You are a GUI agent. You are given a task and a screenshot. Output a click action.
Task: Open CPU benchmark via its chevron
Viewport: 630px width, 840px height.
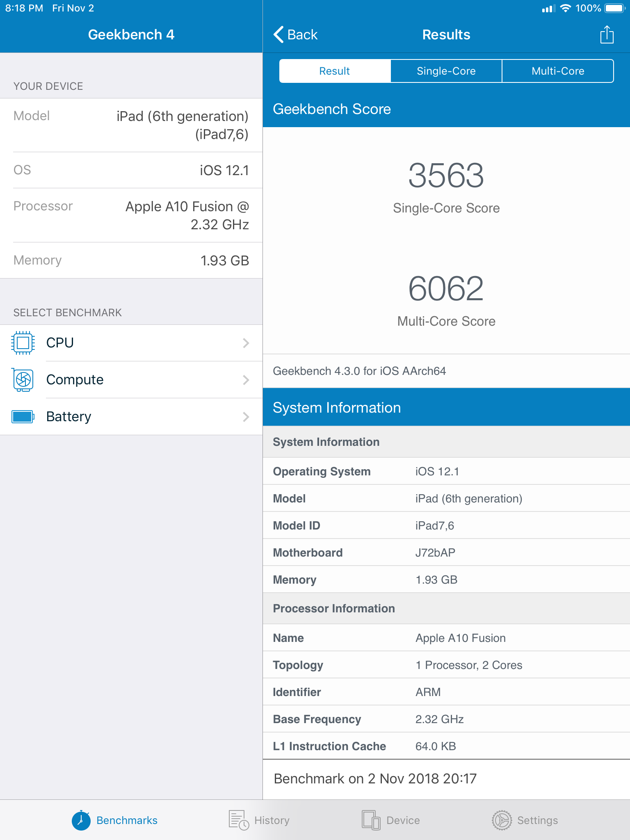click(246, 343)
